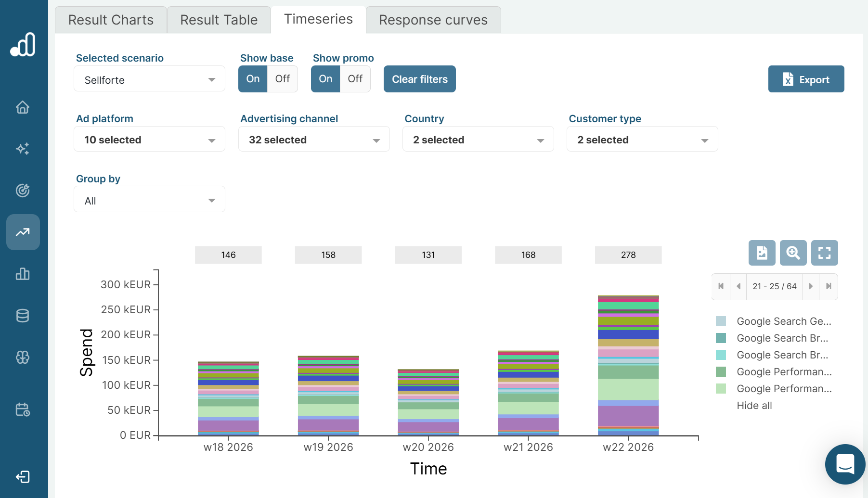Switch to the Result Table tab
This screenshot has height=498, width=868.
[x=219, y=20]
